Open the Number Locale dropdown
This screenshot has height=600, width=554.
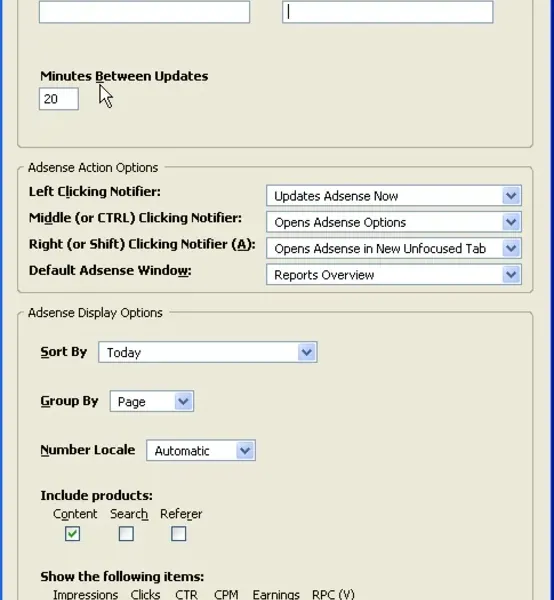coord(201,450)
